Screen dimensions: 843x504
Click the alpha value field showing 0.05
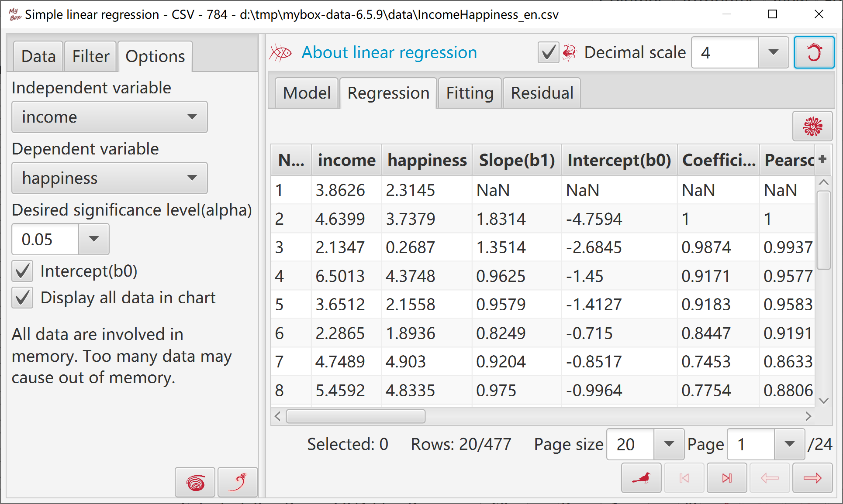(45, 239)
